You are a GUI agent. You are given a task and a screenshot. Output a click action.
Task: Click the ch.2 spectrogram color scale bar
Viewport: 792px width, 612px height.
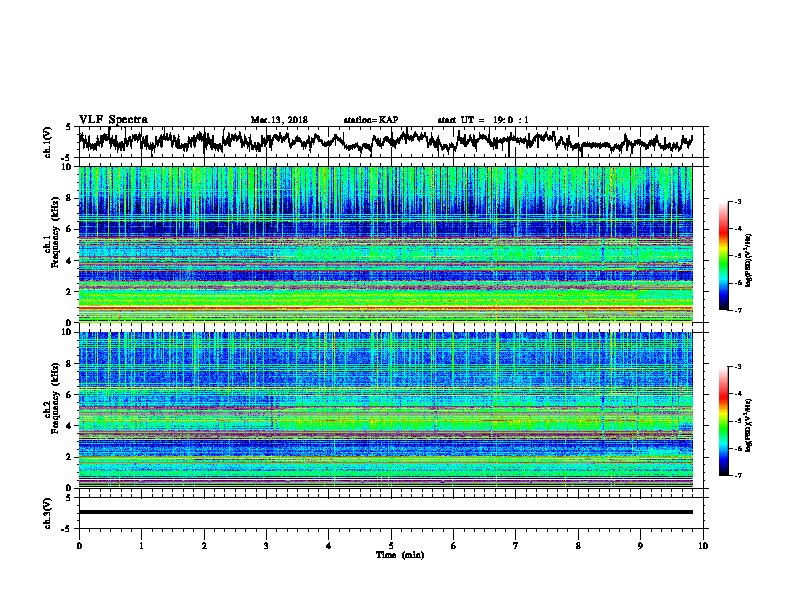723,421
